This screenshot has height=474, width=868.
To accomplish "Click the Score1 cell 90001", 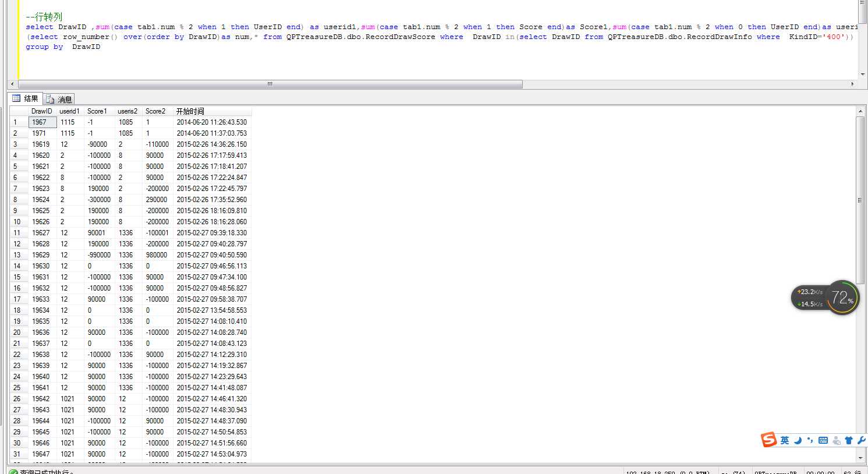I will (100, 233).
